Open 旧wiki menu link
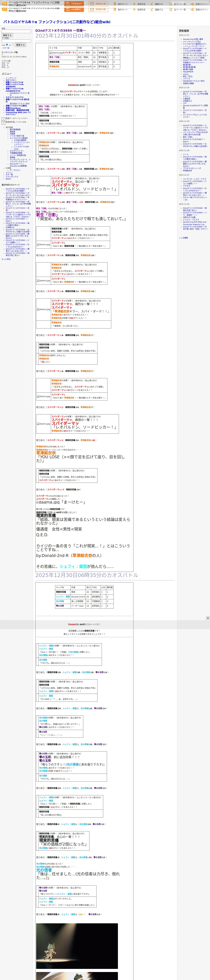210x980 pixels. [8, 179]
